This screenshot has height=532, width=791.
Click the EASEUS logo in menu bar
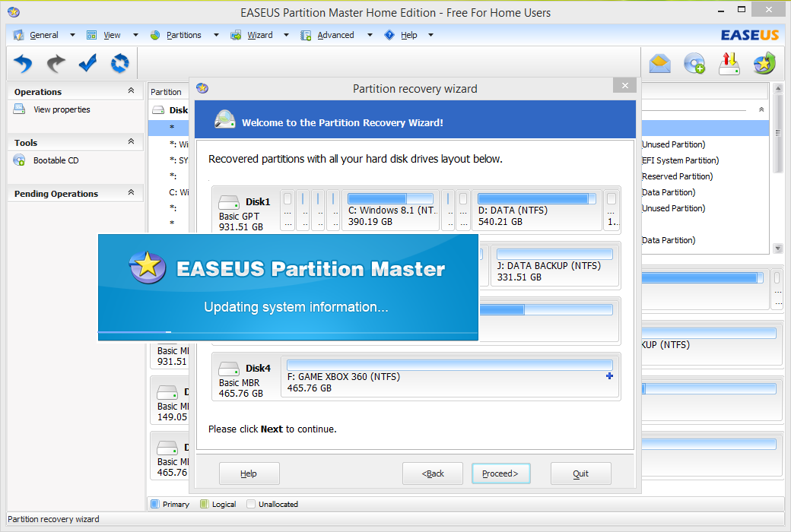pos(750,35)
